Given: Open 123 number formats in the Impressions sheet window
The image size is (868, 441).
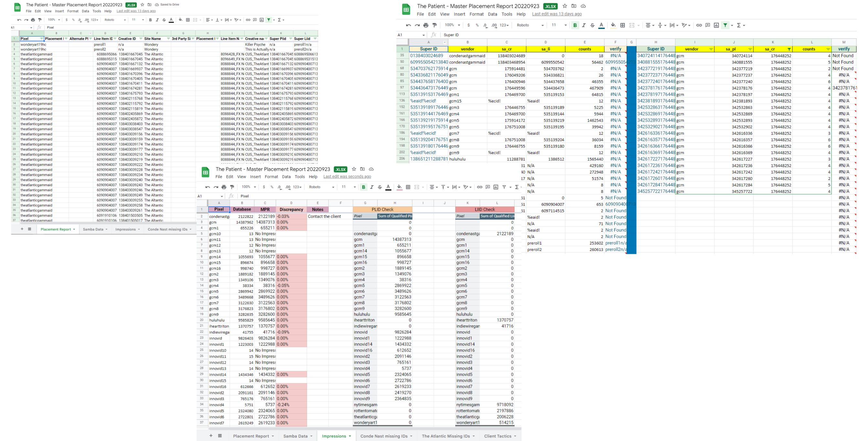Looking at the screenshot, I should pyautogui.click(x=297, y=187).
